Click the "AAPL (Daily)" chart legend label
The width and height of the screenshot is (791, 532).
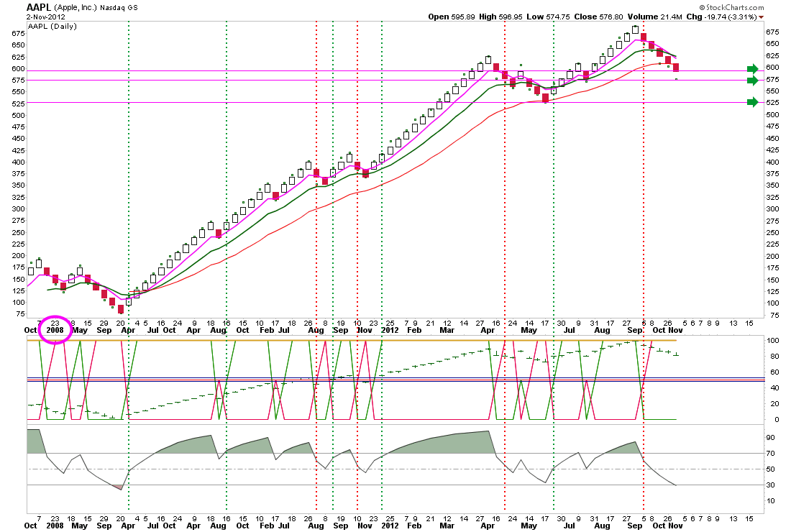tap(52, 26)
